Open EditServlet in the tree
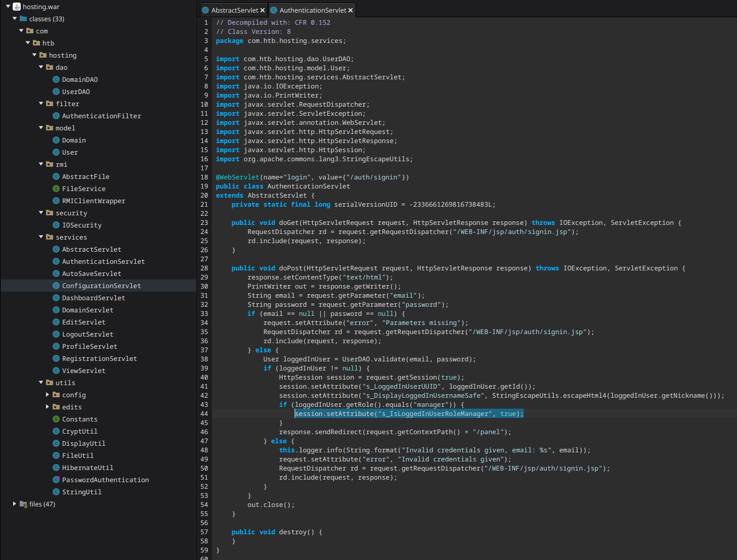 coord(84,322)
